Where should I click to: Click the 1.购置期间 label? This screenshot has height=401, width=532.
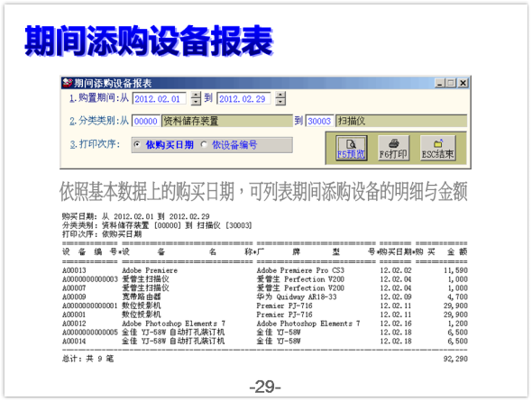click(99, 98)
